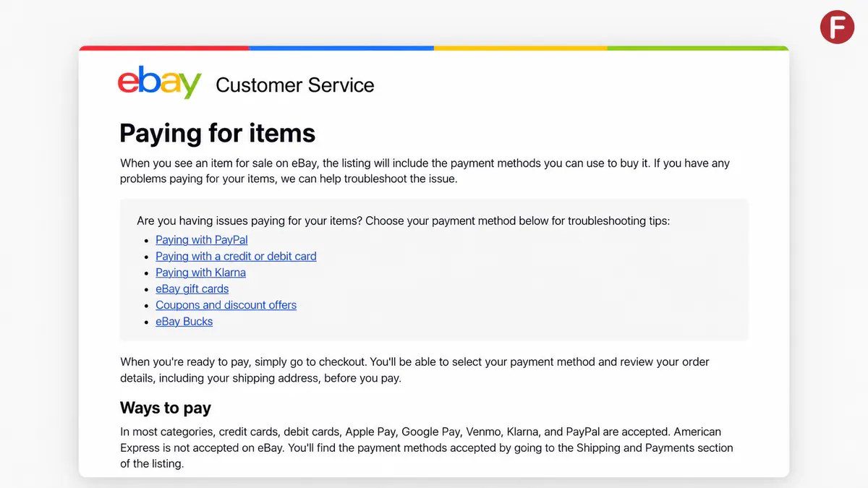Click the red F badge icon
Screen dimensions: 868x488
[837, 27]
